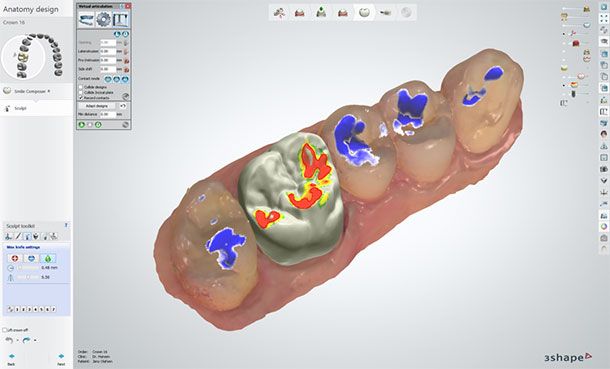Enable the Collide Incisal plate checkbox

pos(81,92)
